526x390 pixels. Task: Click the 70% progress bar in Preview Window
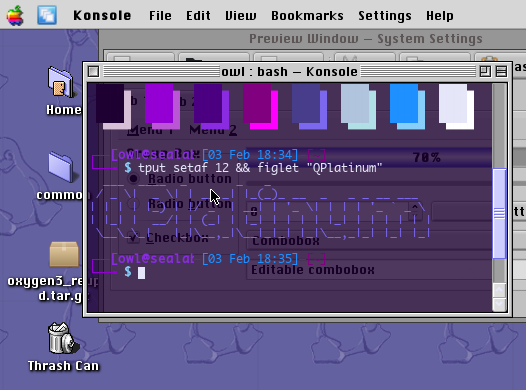coord(369,157)
